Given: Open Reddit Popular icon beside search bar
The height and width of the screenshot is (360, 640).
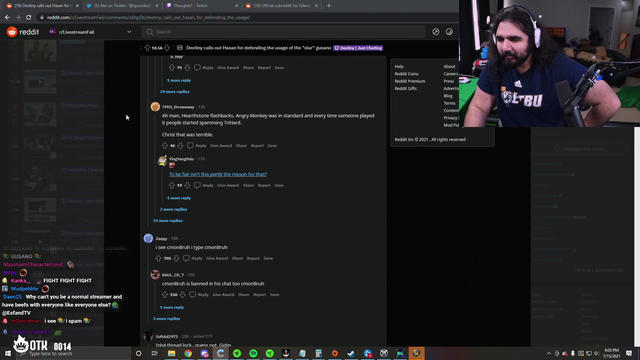Looking at the screenshot, I should (436, 31).
